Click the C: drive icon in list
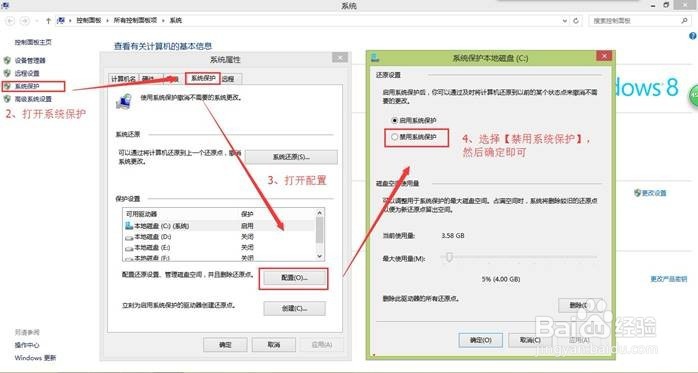The image size is (698, 373). [x=129, y=226]
